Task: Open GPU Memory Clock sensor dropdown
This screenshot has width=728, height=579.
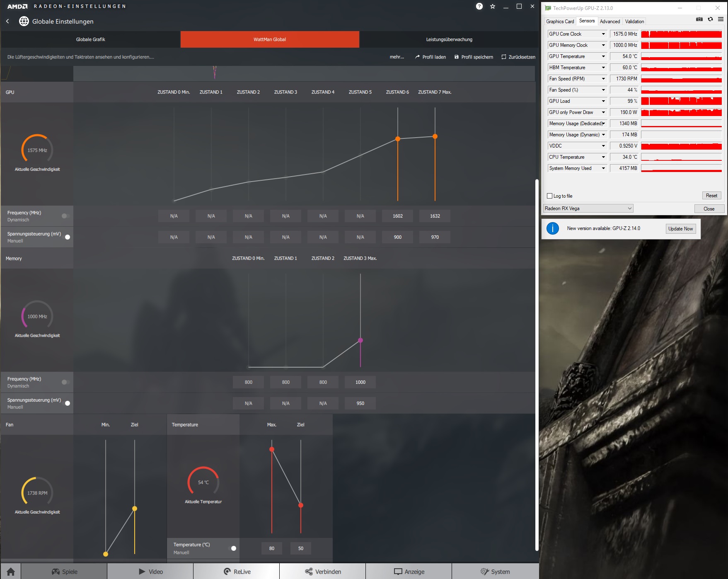Action: pos(603,45)
